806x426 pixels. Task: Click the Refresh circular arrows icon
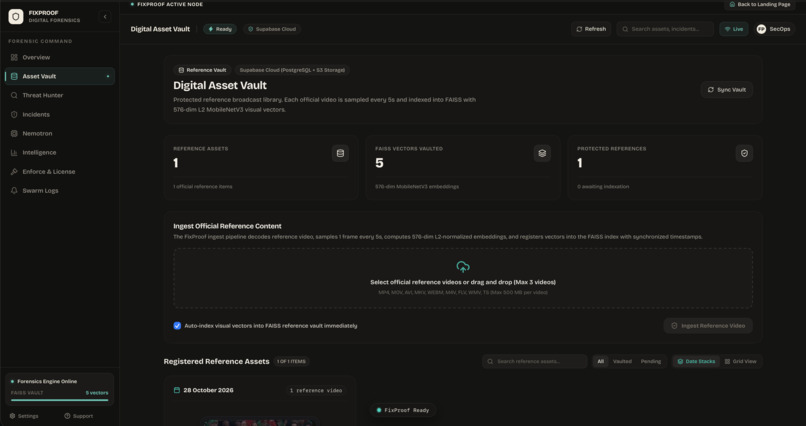(579, 29)
